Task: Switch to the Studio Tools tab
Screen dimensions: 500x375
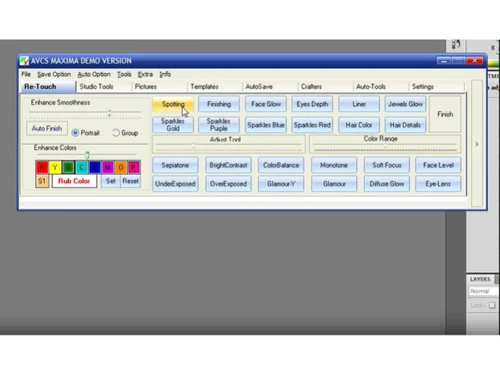Action: coord(104,87)
